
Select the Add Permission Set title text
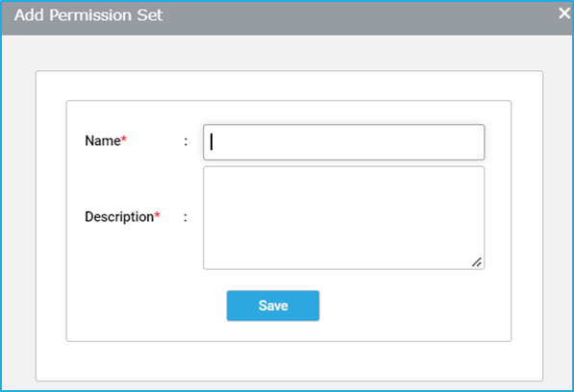tap(88, 15)
